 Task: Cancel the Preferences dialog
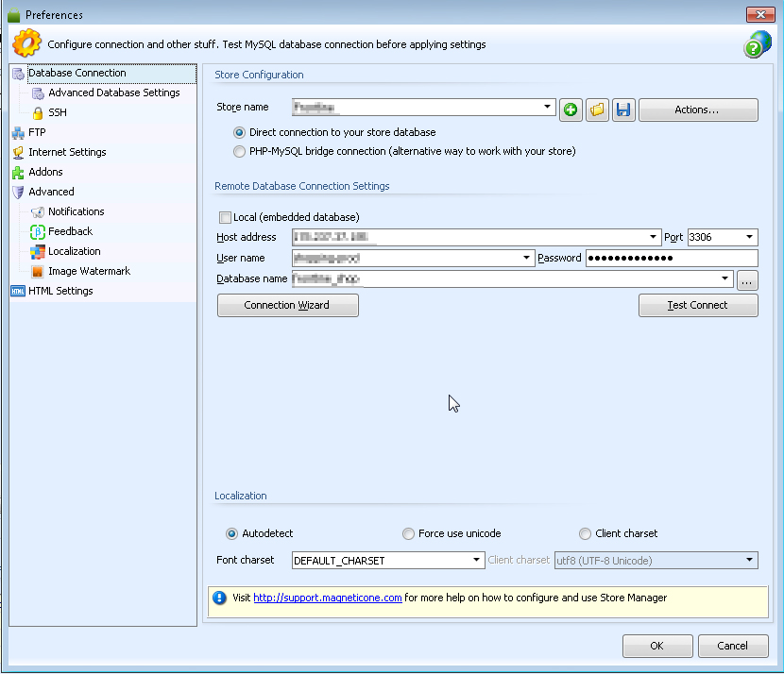(733, 646)
